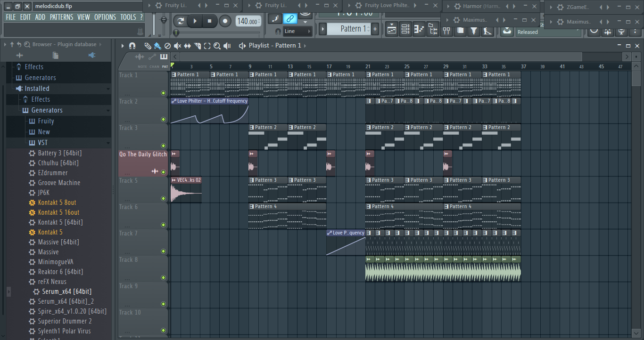This screenshot has width=644, height=340.
Task: Open the TOOLS menu
Action: click(128, 17)
